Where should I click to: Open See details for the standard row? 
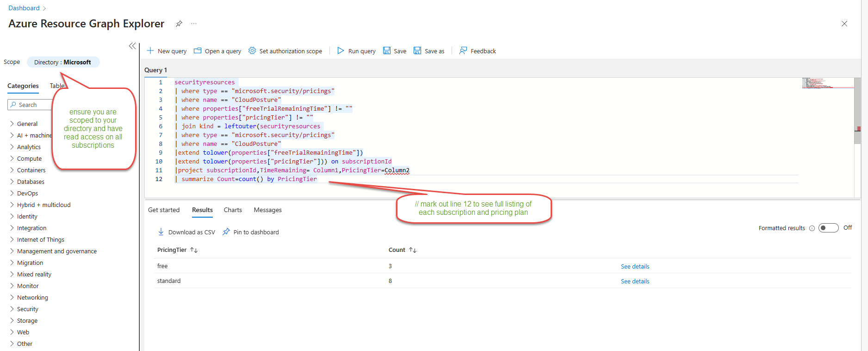[x=635, y=281]
